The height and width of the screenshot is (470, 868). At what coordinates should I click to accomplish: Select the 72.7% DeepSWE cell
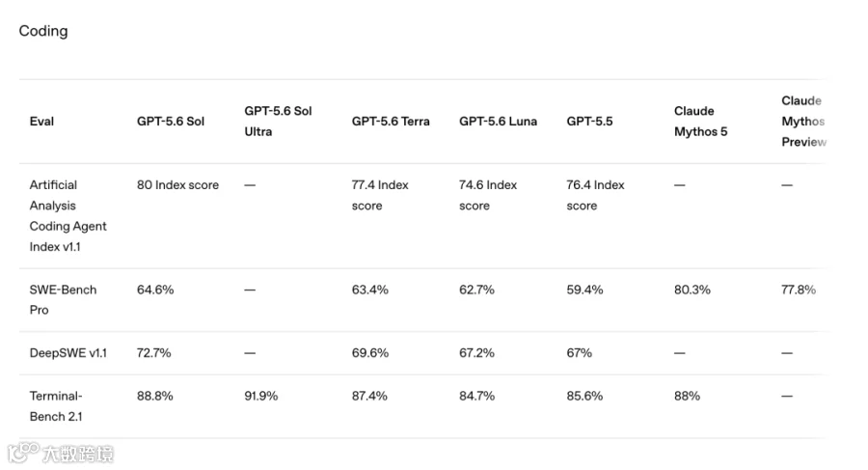tap(154, 353)
